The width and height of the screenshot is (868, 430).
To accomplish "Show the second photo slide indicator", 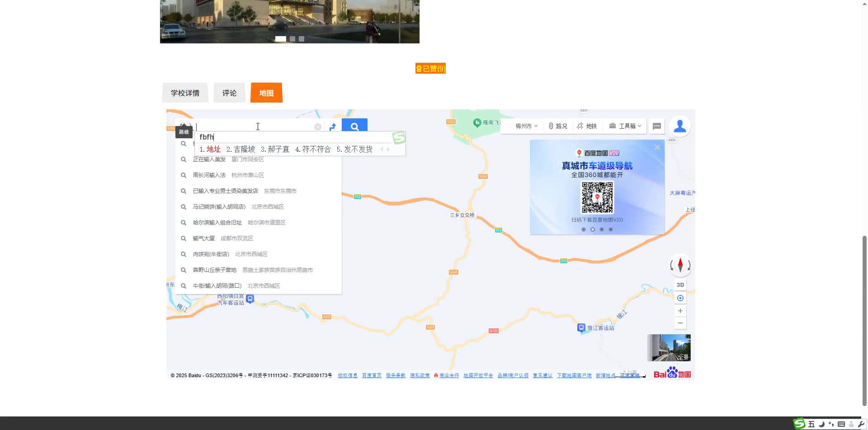I will click(292, 39).
